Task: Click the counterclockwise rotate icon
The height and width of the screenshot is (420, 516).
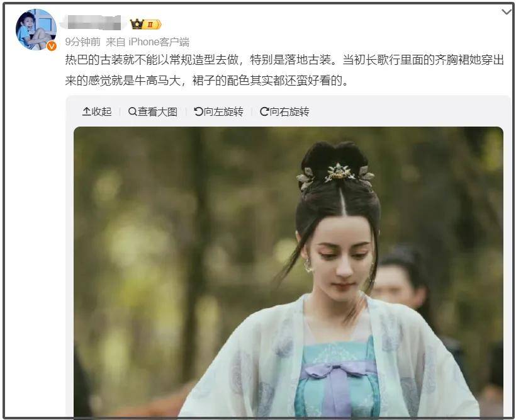Action: 198,111
